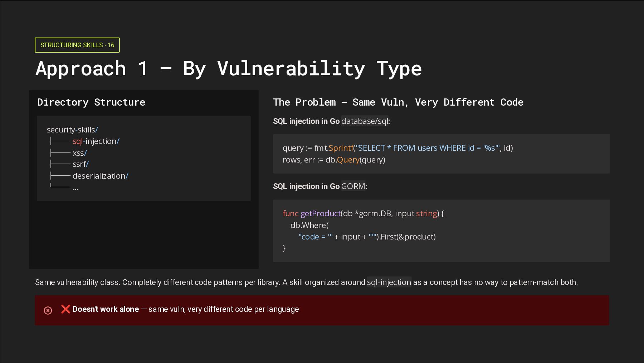644x363 pixels.
Task: Click the "Doesn't work alone" bold text
Action: point(106,309)
